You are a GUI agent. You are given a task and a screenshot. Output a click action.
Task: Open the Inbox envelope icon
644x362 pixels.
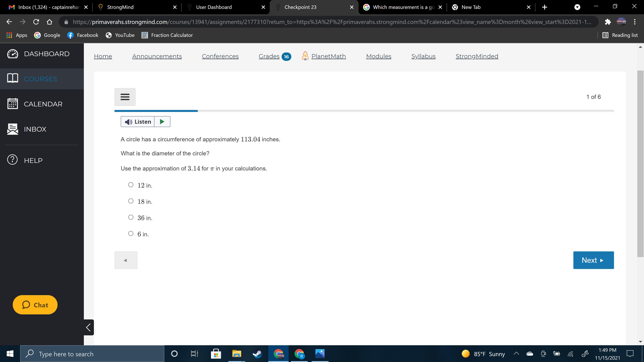pyautogui.click(x=13, y=129)
